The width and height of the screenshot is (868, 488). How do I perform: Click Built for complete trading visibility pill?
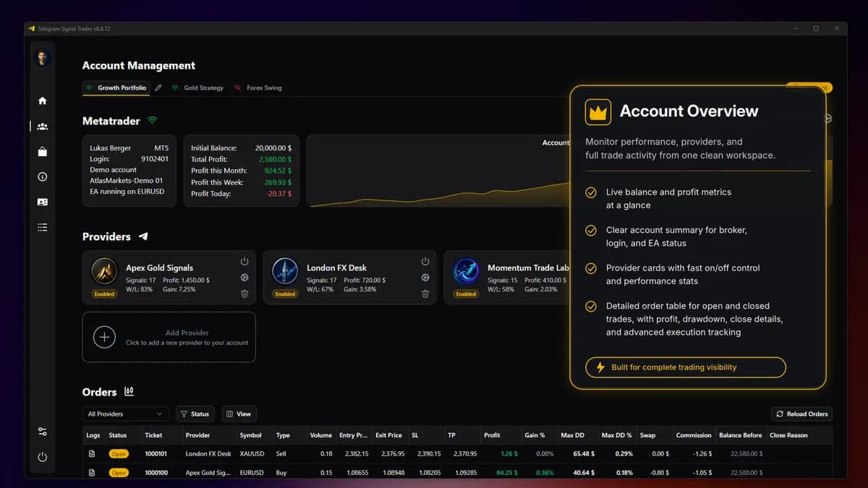click(x=685, y=367)
